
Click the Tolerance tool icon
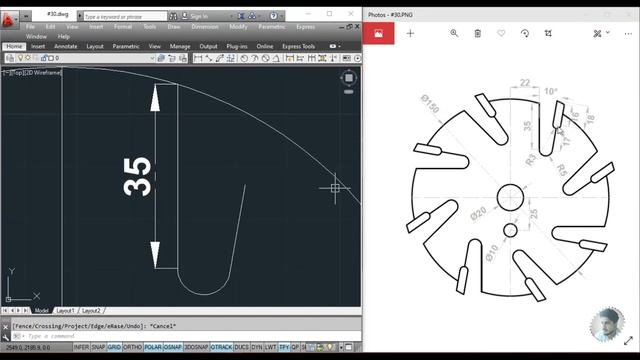pos(347,58)
